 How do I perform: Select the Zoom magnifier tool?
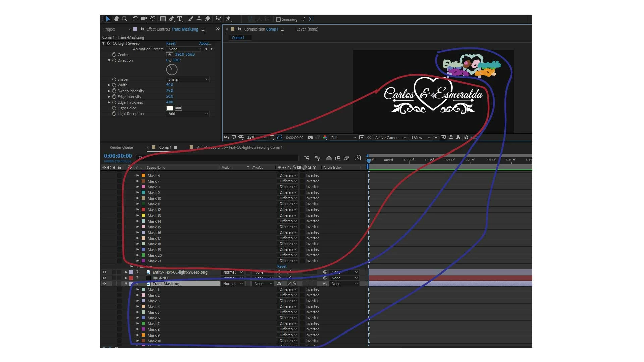coord(125,19)
